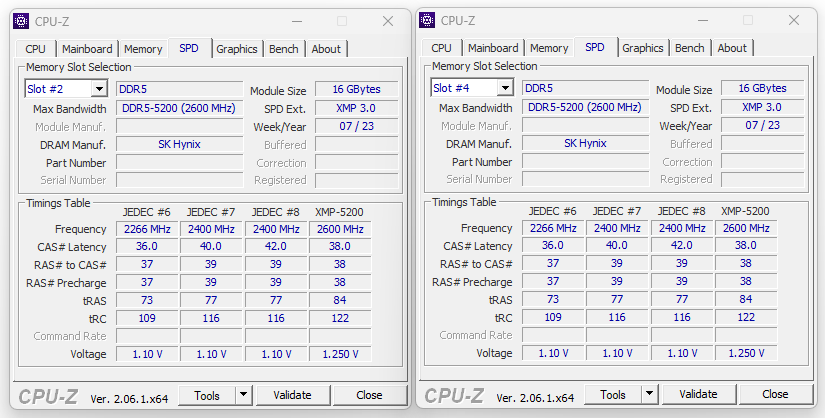Click 1.250 V XMP voltage in right window
825x418 pixels.
click(746, 353)
